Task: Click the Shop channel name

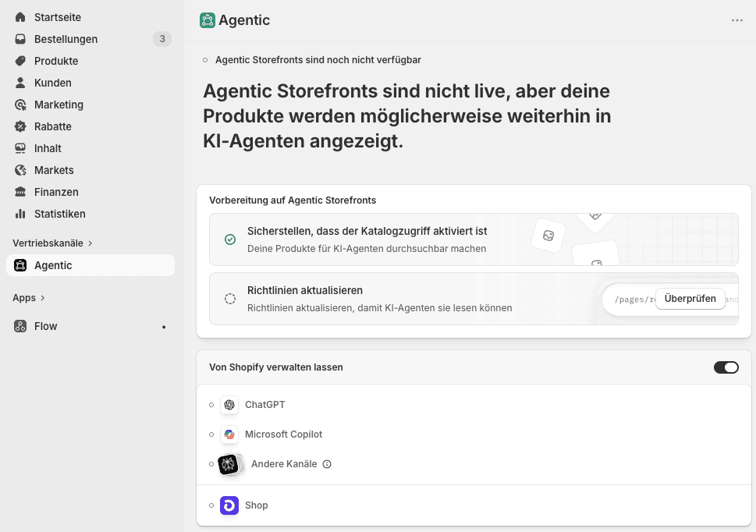Action: click(x=256, y=505)
